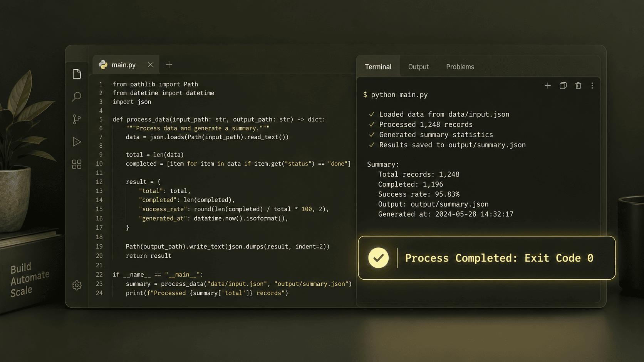Click 'result = {' code line
This screenshot has height=362, width=644.
click(x=143, y=182)
